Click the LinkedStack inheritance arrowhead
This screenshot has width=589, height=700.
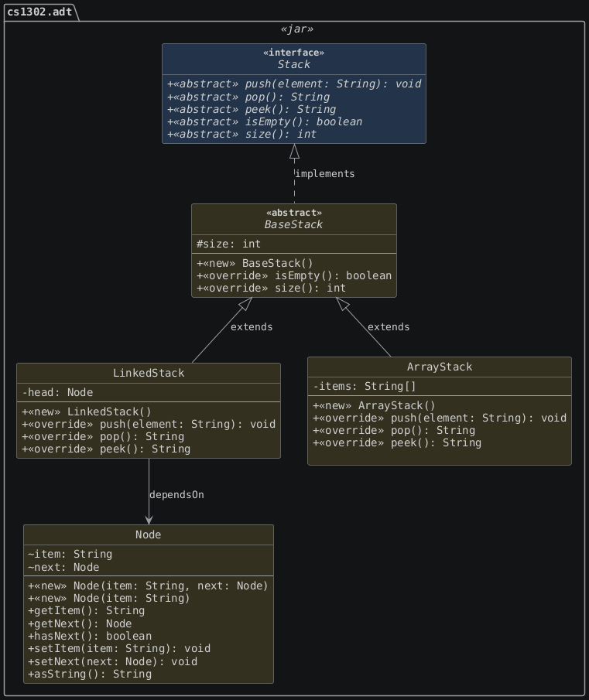[245, 303]
